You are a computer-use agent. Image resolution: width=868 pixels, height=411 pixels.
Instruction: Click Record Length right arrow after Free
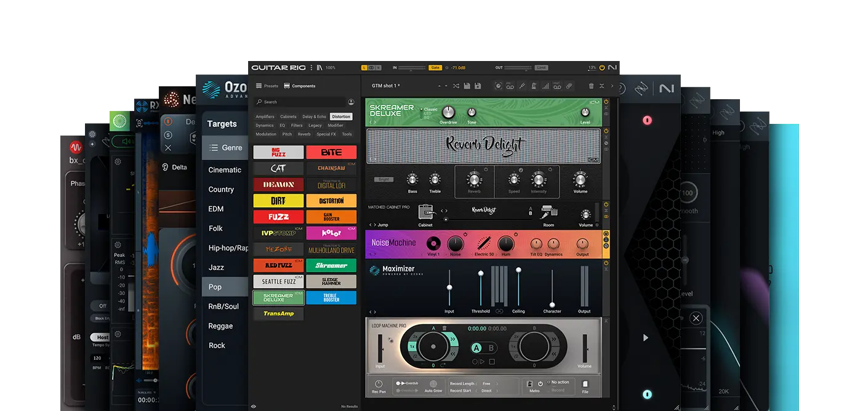(x=497, y=384)
